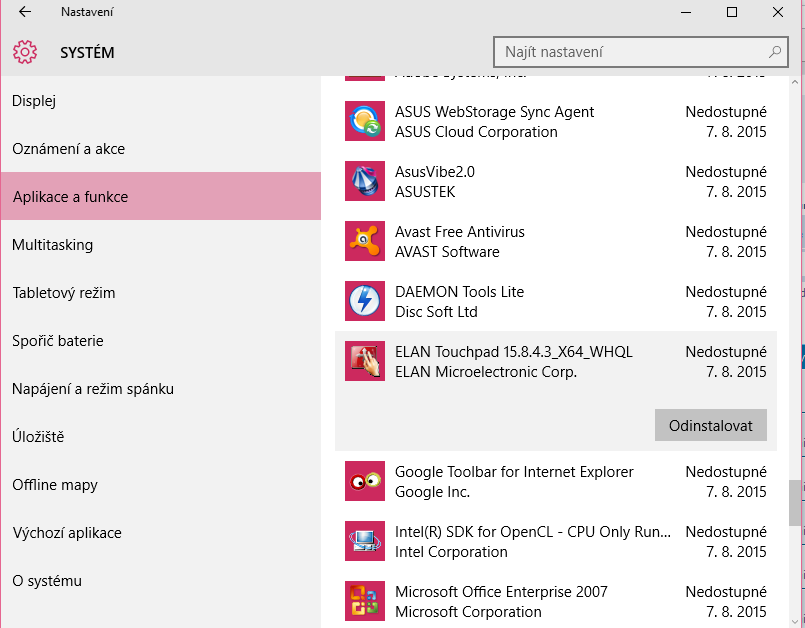Select Google Toolbar for Internet Explorer name

pyautogui.click(x=514, y=472)
